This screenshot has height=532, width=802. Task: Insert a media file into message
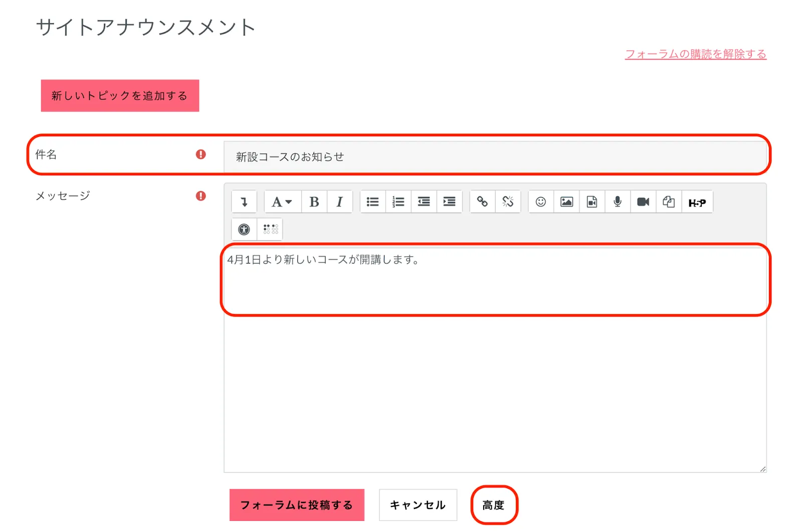pos(592,202)
